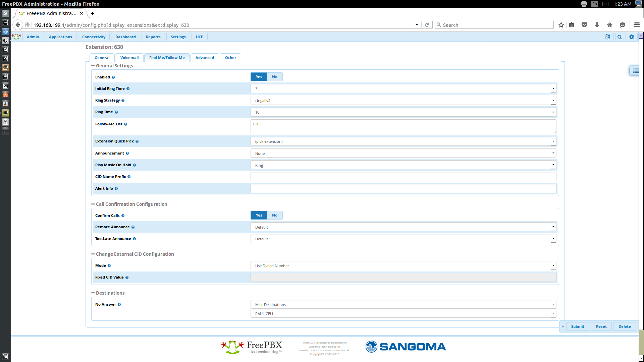
Task: Click the Alert Info input field
Action: click(x=403, y=188)
